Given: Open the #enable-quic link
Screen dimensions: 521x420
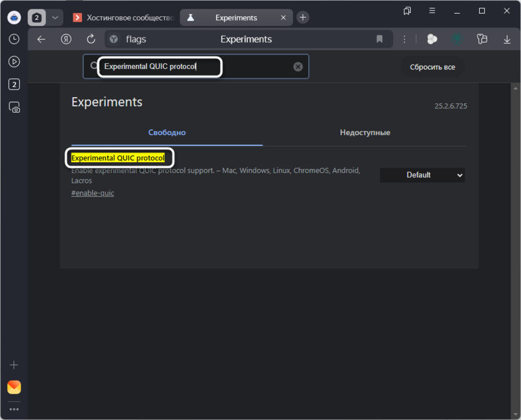Looking at the screenshot, I should pos(93,193).
